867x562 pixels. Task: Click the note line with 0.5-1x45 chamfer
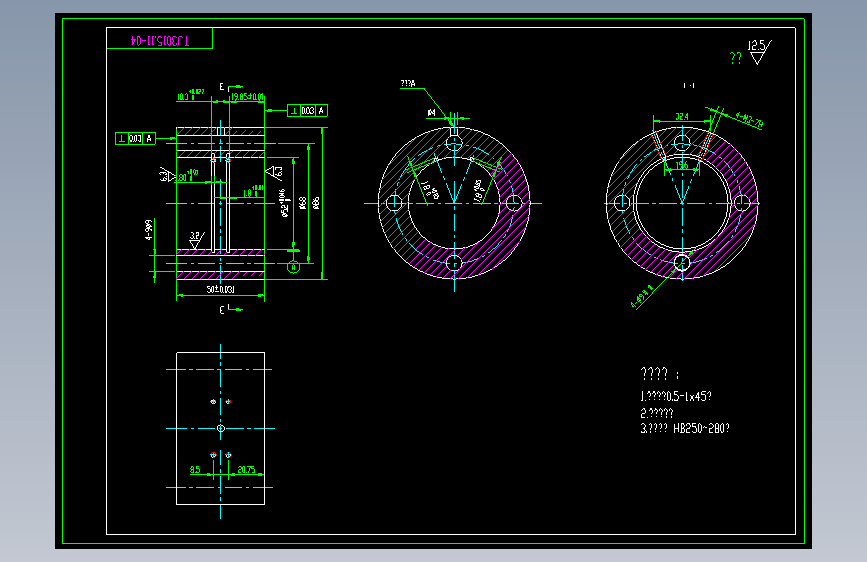(x=676, y=396)
